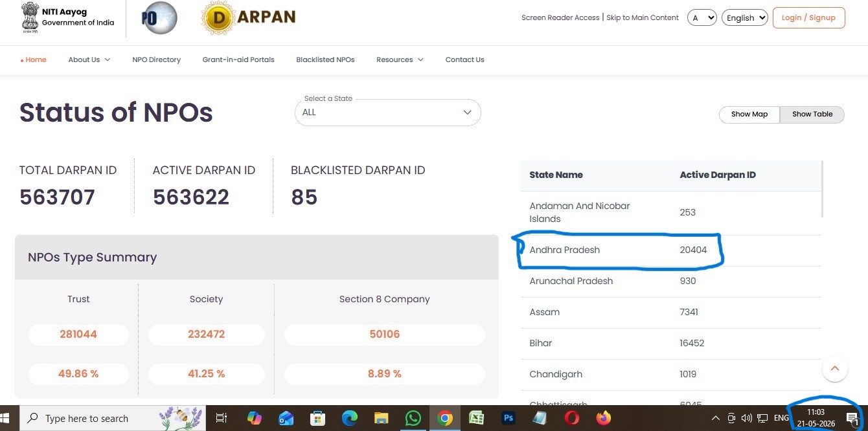Open Task View on the taskbar
Image resolution: width=868 pixels, height=431 pixels.
[x=221, y=418]
